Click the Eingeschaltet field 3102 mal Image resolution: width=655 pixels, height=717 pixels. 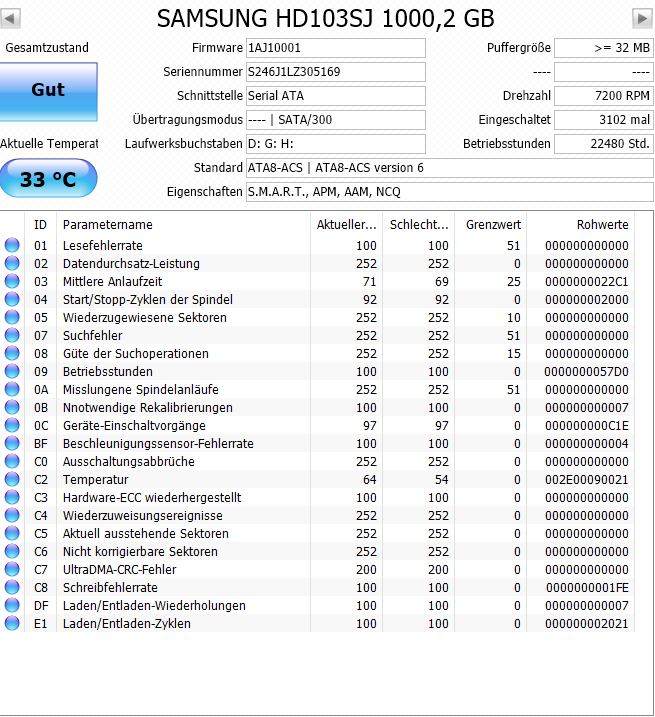(604, 120)
